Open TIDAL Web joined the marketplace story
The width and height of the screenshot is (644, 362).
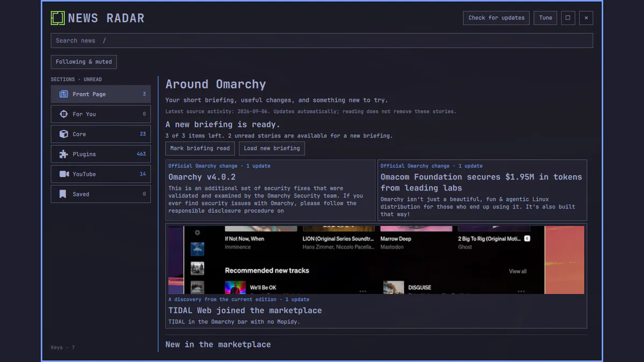click(376, 276)
